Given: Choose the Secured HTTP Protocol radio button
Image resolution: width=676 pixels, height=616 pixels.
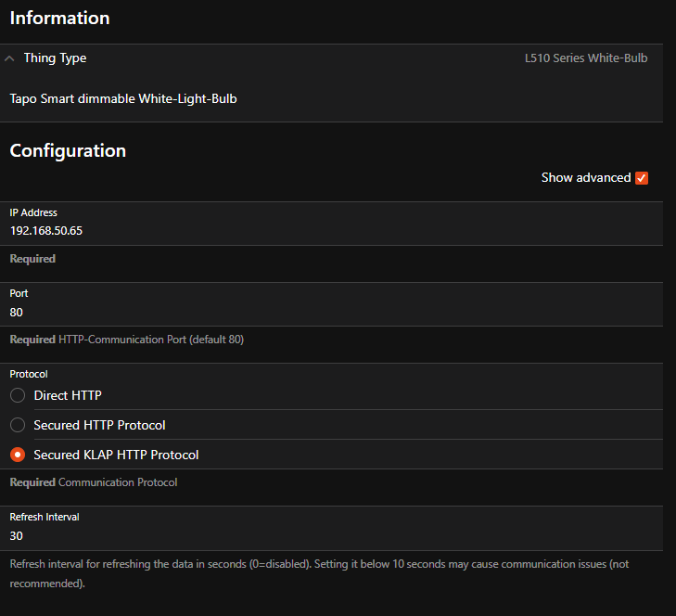Looking at the screenshot, I should 18,425.
